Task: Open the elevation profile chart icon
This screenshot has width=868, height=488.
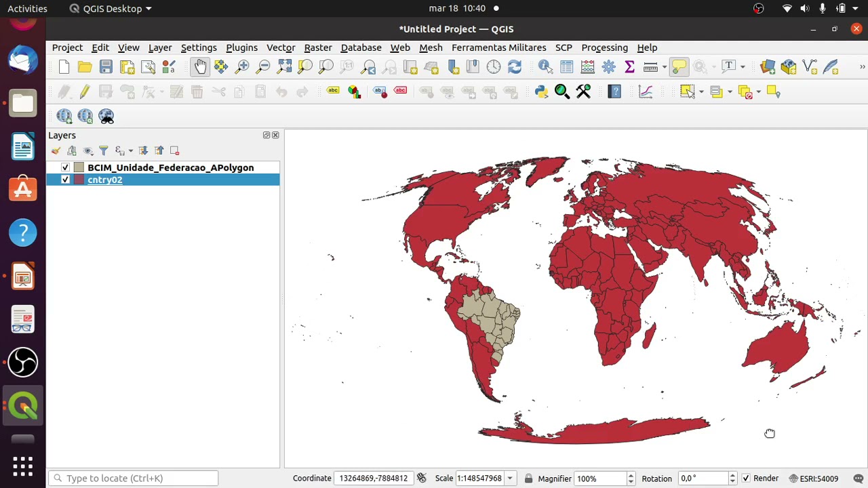Action: click(646, 91)
